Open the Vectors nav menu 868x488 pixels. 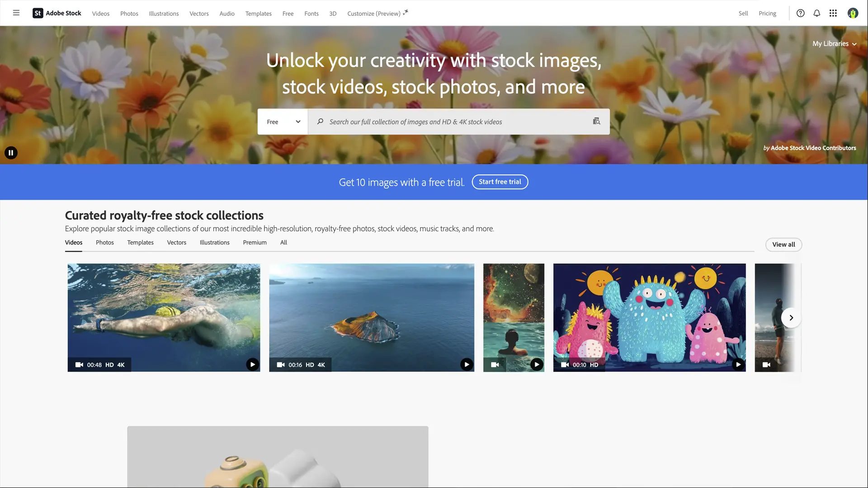pyautogui.click(x=199, y=14)
